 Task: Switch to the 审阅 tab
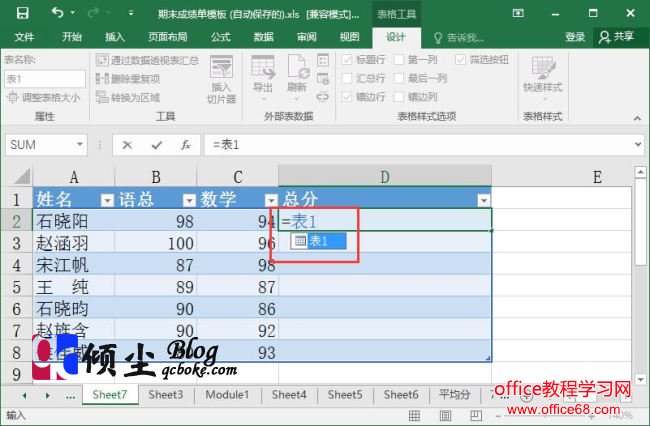(x=307, y=37)
